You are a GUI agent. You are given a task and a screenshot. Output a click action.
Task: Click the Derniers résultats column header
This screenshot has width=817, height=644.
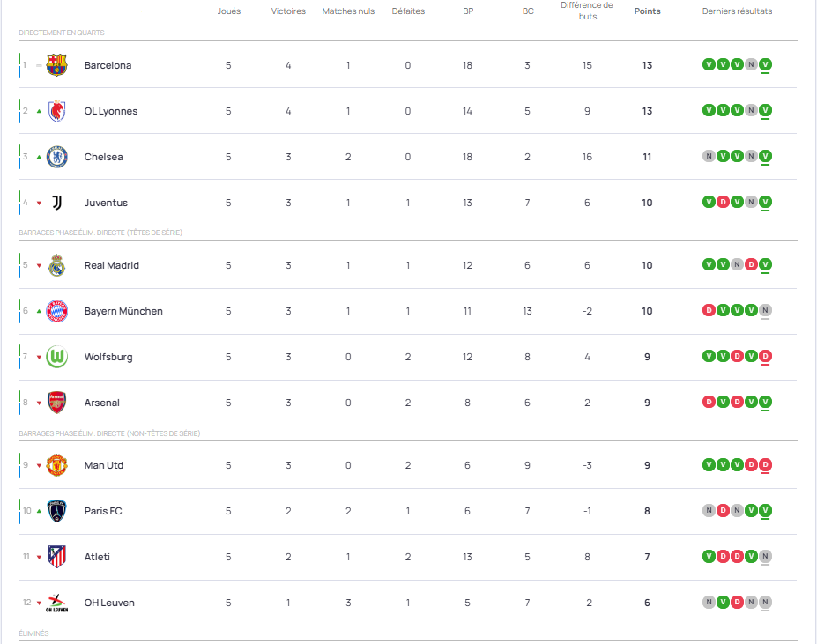[737, 11]
